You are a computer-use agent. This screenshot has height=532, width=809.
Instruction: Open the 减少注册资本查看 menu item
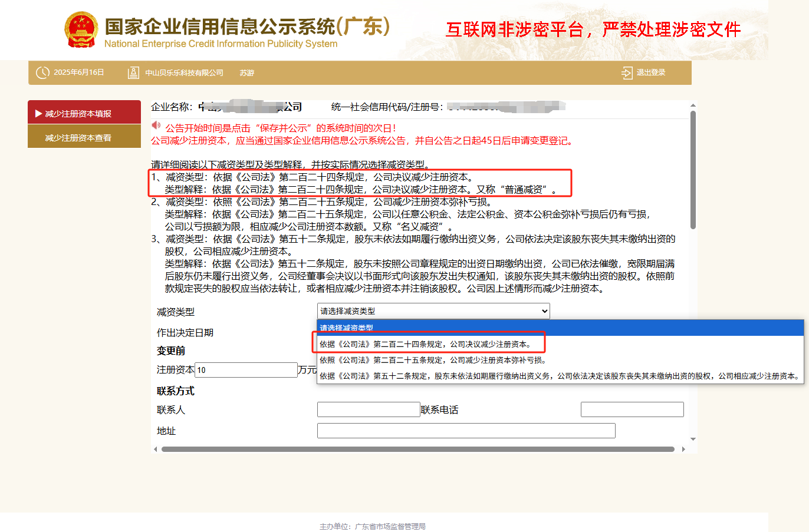[x=84, y=136]
